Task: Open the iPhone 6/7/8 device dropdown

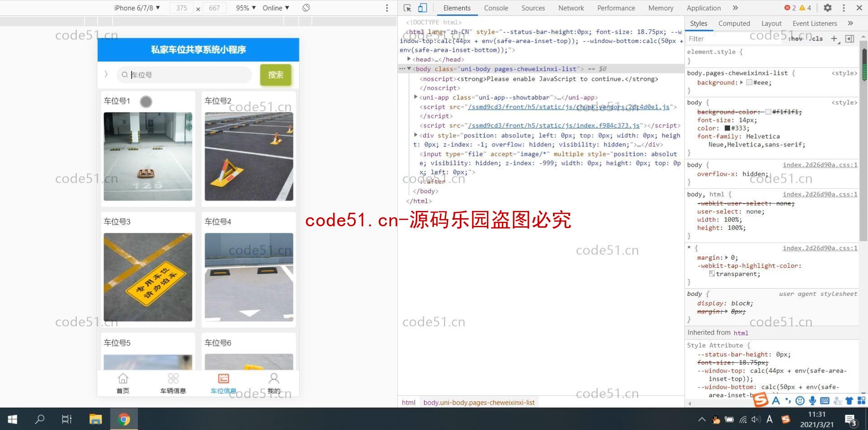Action: [x=137, y=8]
